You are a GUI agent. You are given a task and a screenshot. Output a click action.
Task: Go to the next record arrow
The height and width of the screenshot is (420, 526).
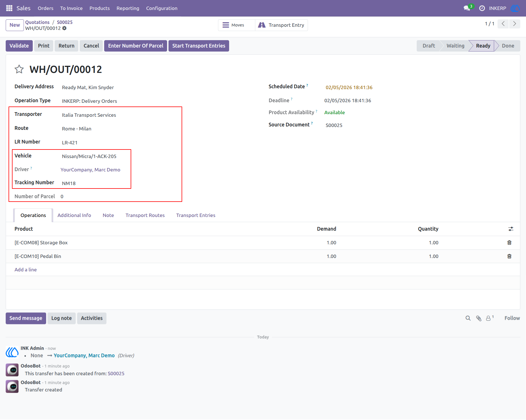tap(515, 24)
